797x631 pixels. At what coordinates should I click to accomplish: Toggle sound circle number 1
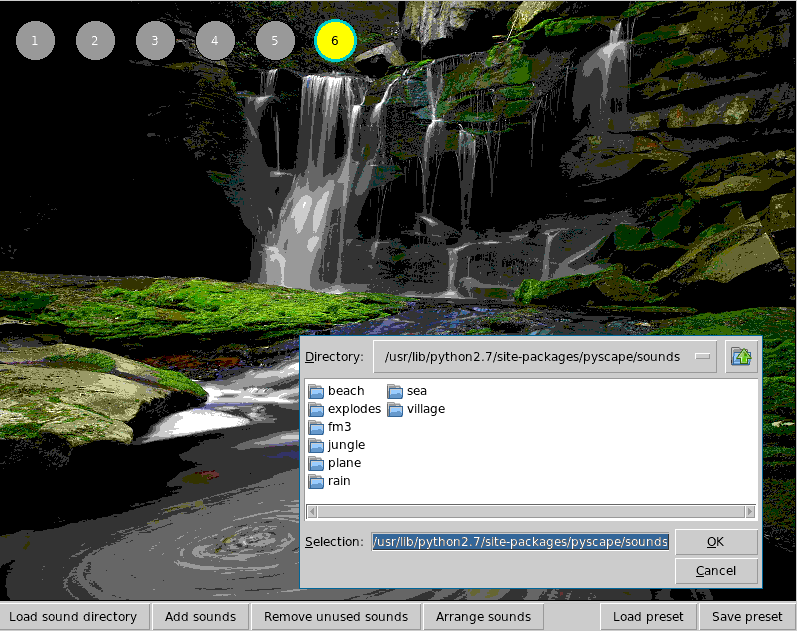[35, 41]
